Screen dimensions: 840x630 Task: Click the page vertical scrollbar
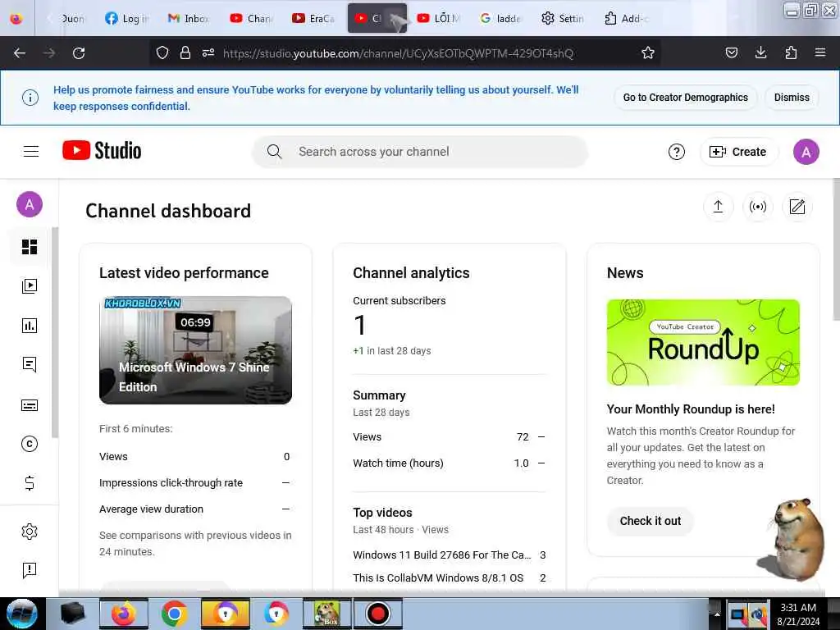pyautogui.click(x=836, y=249)
